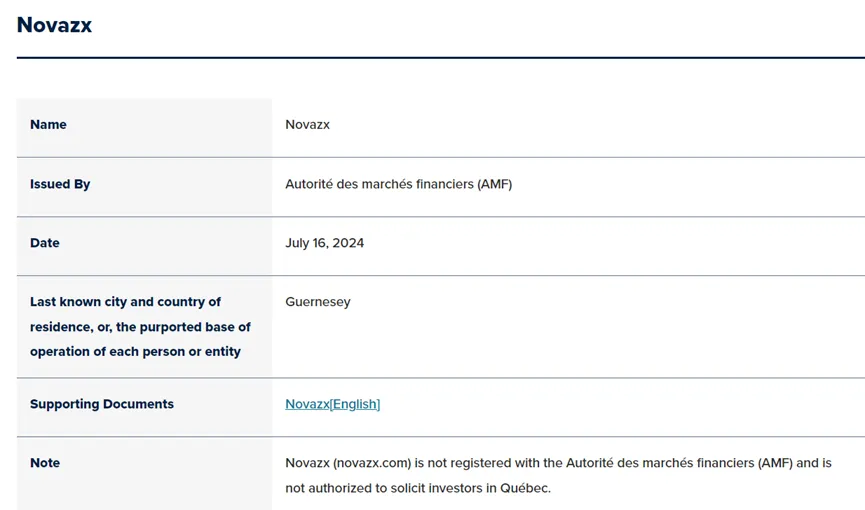
Task: Click the Supporting Documents label
Action: click(x=102, y=404)
